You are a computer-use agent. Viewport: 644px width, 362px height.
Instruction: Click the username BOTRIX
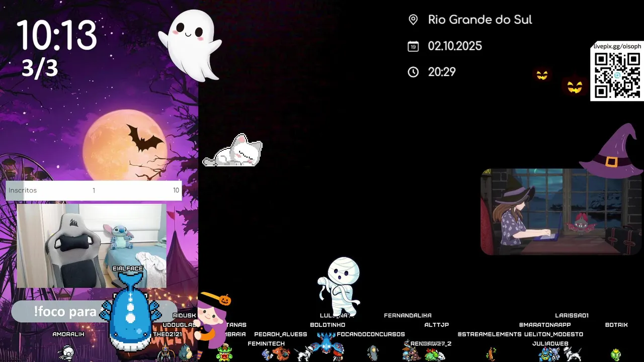coord(616,325)
